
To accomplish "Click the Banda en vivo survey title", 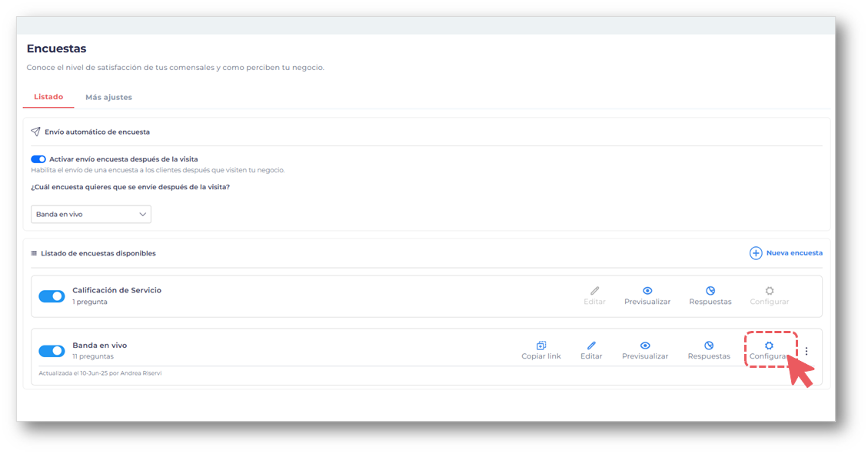I will 100,346.
